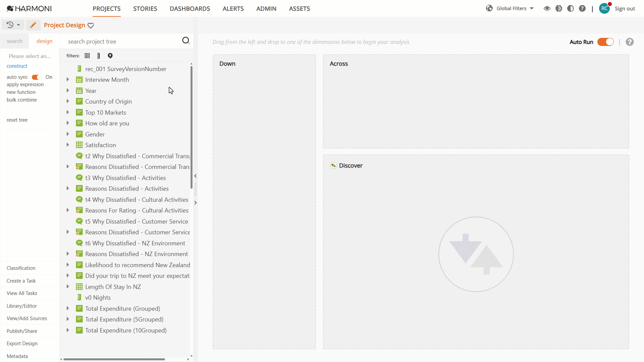The image size is (644, 362).
Task: Expand the Interview Month node
Action: coord(68,79)
